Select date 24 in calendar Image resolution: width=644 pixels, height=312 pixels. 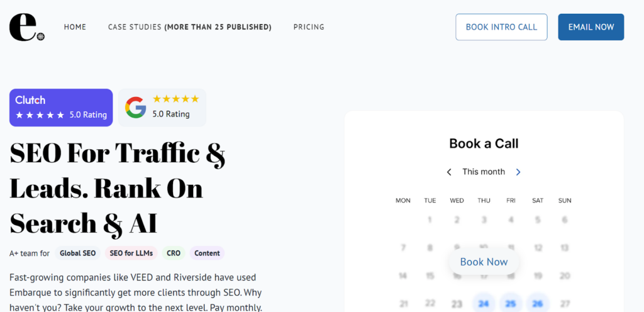(484, 304)
